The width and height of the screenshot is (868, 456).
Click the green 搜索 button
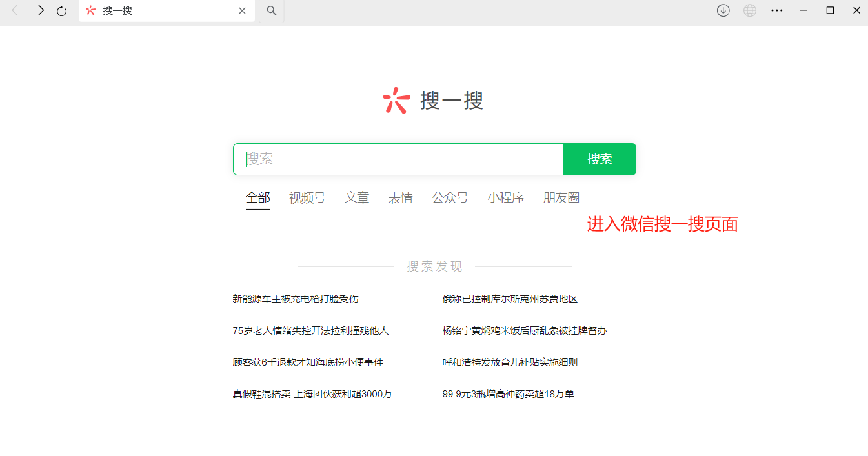click(x=600, y=159)
